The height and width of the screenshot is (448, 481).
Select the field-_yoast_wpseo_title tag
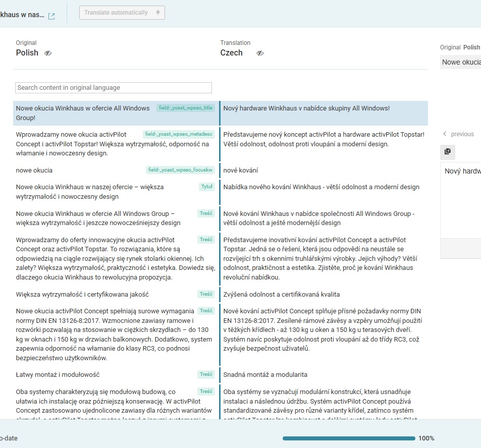(x=186, y=108)
